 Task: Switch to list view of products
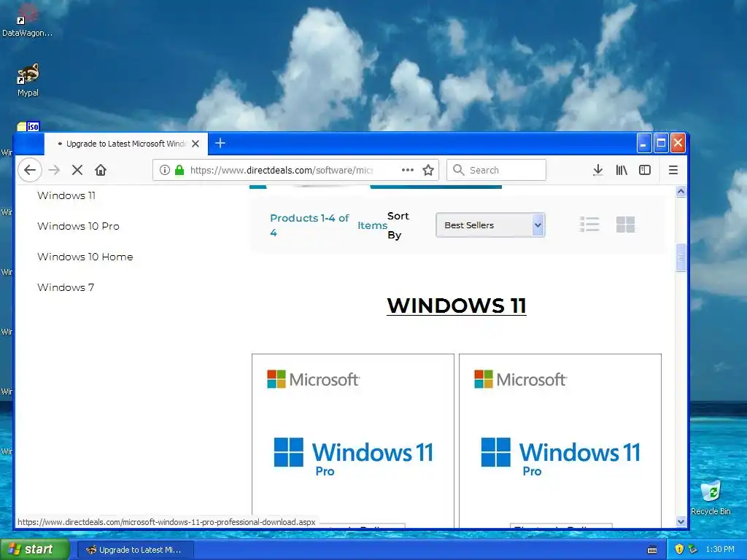click(589, 225)
